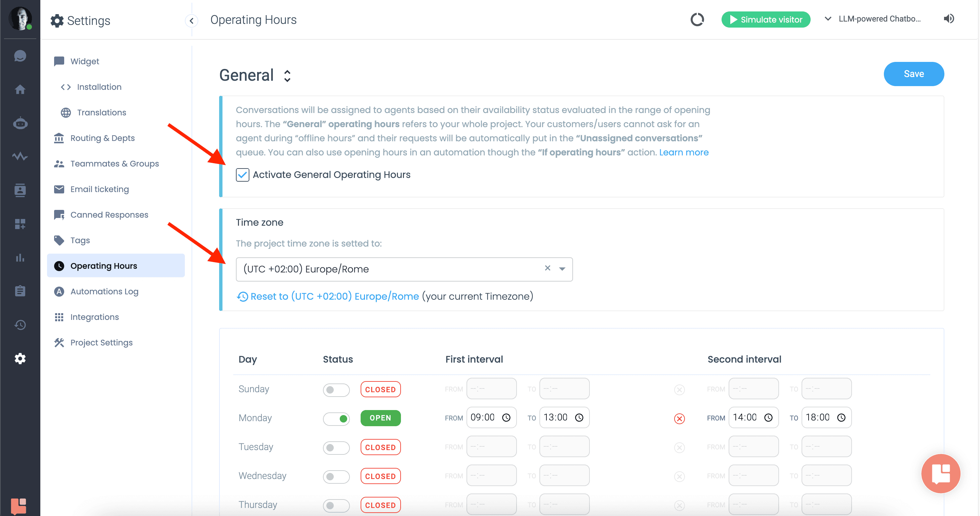Viewport: 980px width, 516px height.
Task: Click Wednesday's CLOSED status badge
Action: 380,476
